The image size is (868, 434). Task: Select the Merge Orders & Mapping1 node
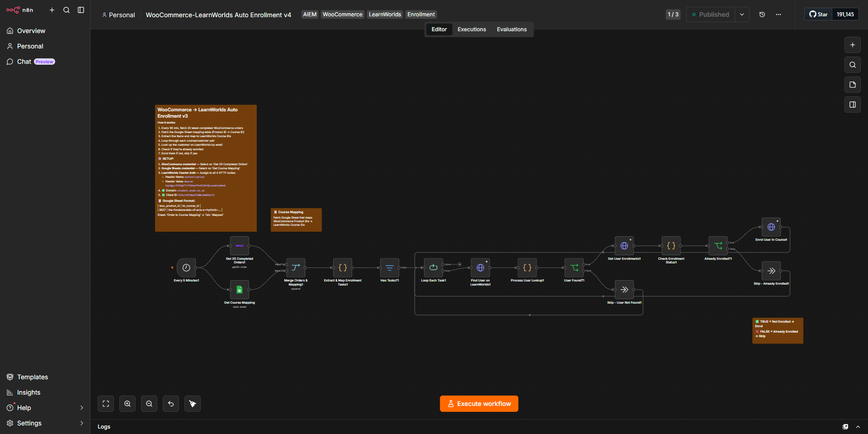[x=296, y=268]
